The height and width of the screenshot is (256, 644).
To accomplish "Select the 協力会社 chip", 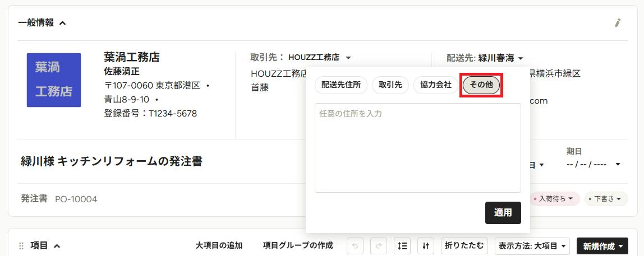I will [x=436, y=85].
